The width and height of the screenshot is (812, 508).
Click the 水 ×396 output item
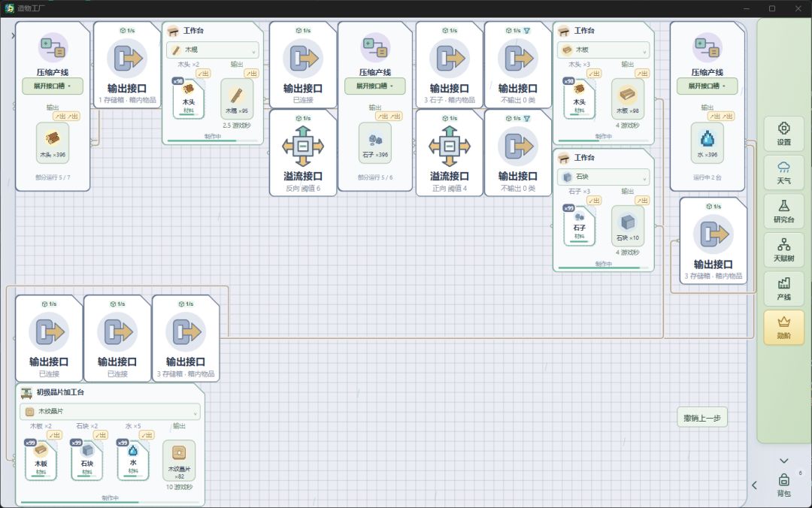(707, 143)
